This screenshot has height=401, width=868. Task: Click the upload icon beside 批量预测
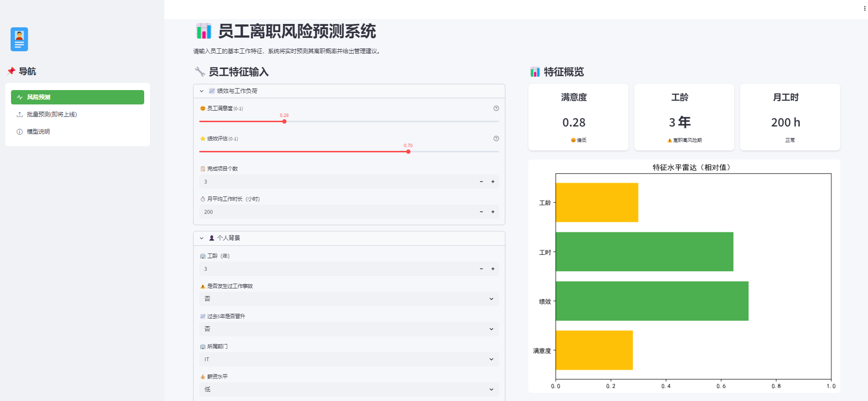coord(20,115)
